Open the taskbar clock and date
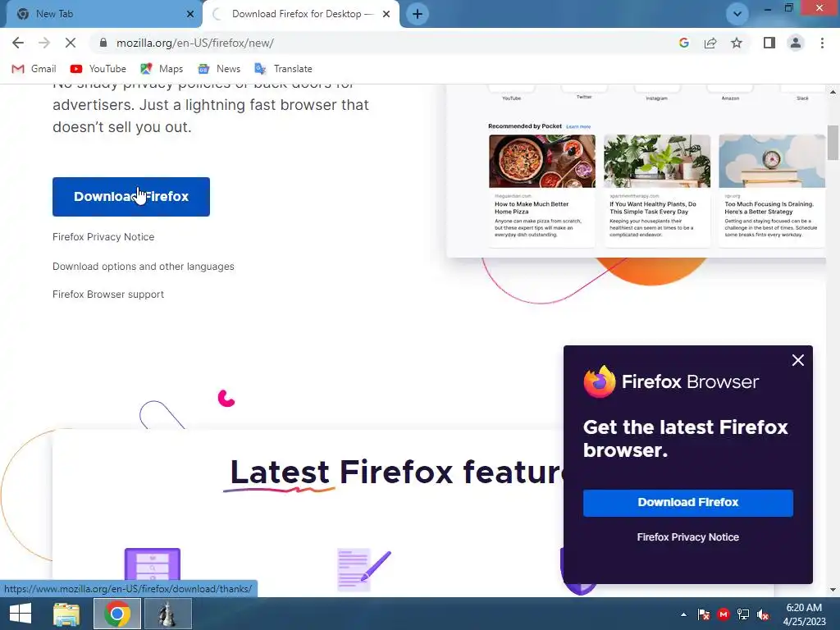Screen dimensions: 840x630 click(x=804, y=614)
